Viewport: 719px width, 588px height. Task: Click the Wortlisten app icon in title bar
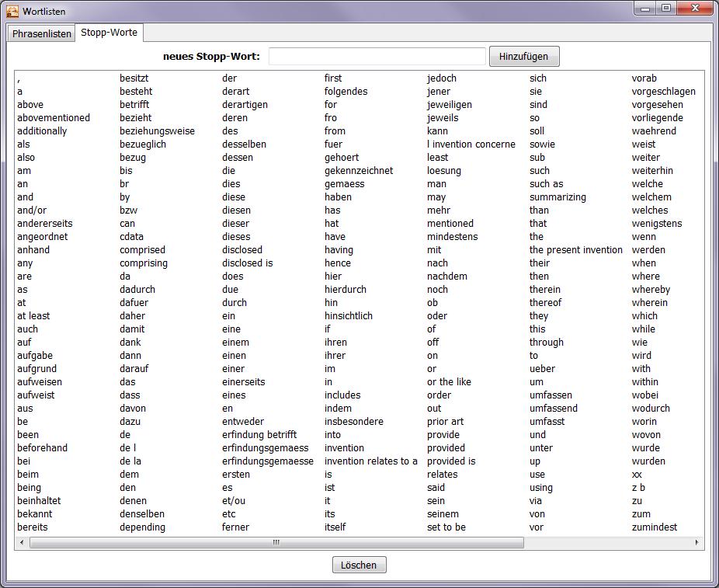pyautogui.click(x=12, y=11)
